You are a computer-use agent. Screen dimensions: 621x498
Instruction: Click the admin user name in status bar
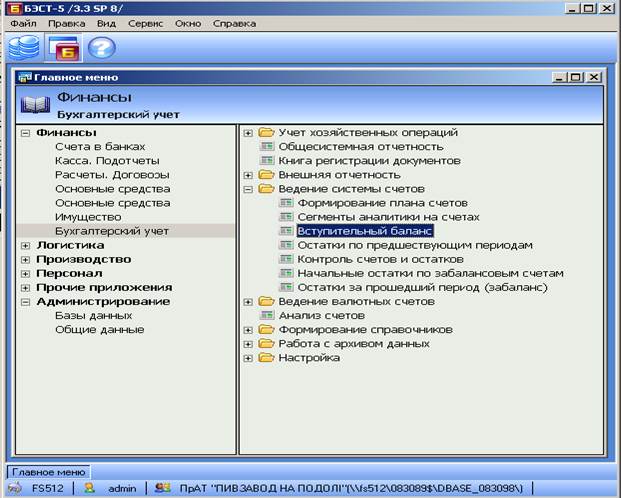[x=122, y=488]
